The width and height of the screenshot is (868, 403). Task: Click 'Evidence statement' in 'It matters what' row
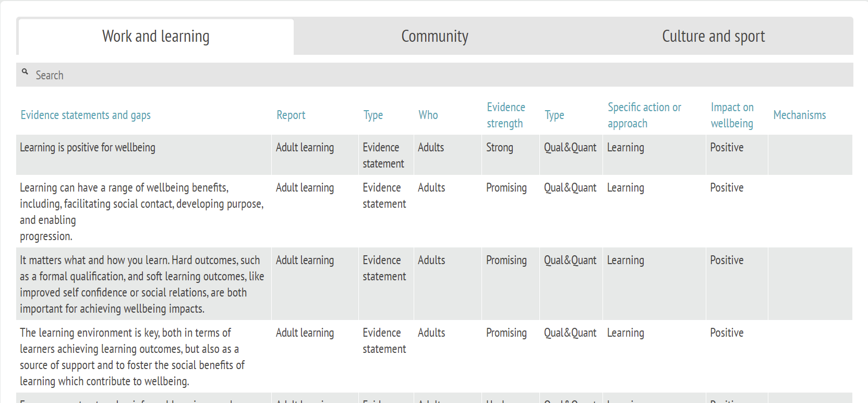point(384,268)
